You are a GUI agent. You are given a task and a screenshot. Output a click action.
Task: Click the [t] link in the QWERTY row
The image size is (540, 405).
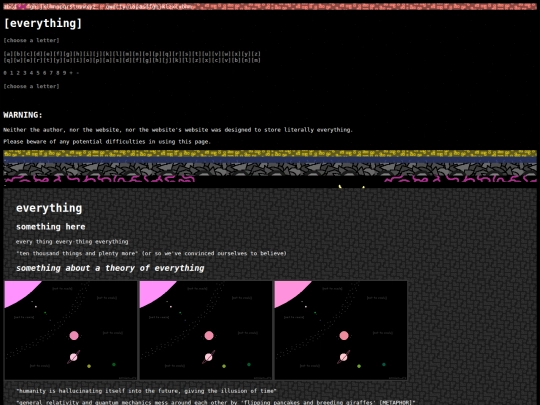[x=48, y=60]
